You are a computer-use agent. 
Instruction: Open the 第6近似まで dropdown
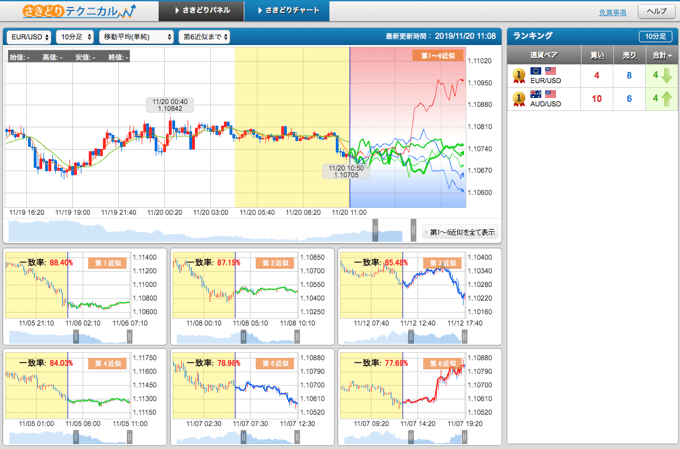(x=204, y=37)
